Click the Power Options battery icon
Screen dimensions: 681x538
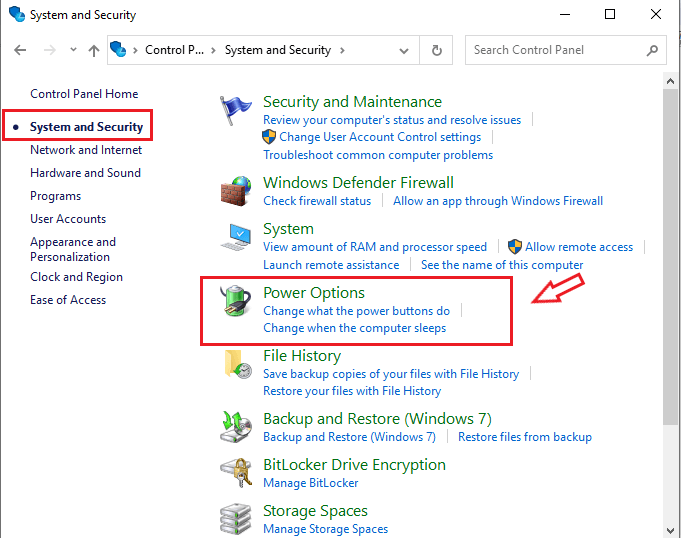coord(235,300)
